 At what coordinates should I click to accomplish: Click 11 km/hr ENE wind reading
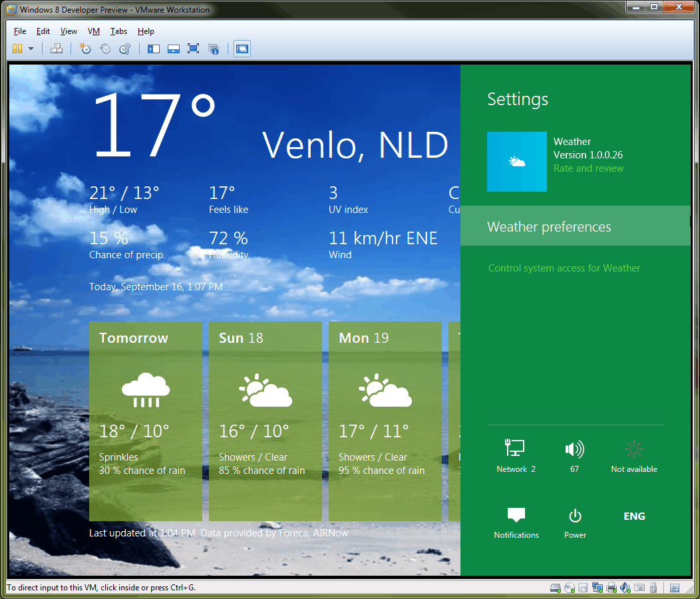pos(383,245)
